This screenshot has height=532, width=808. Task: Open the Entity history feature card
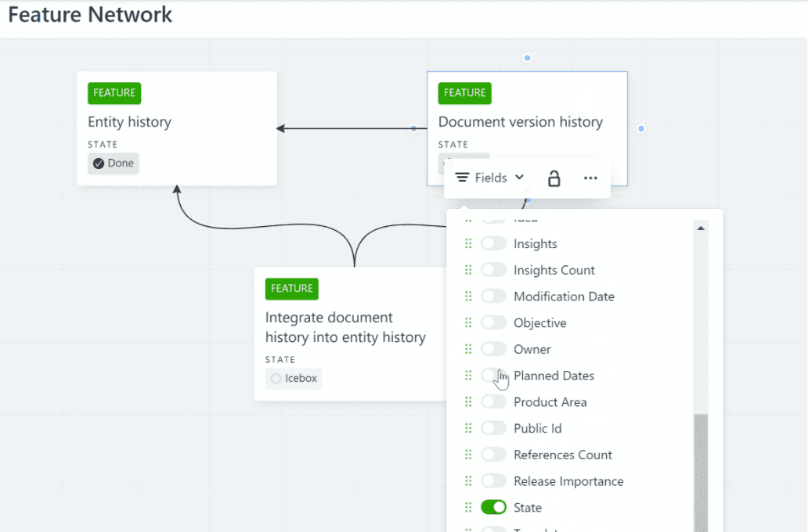176,122
